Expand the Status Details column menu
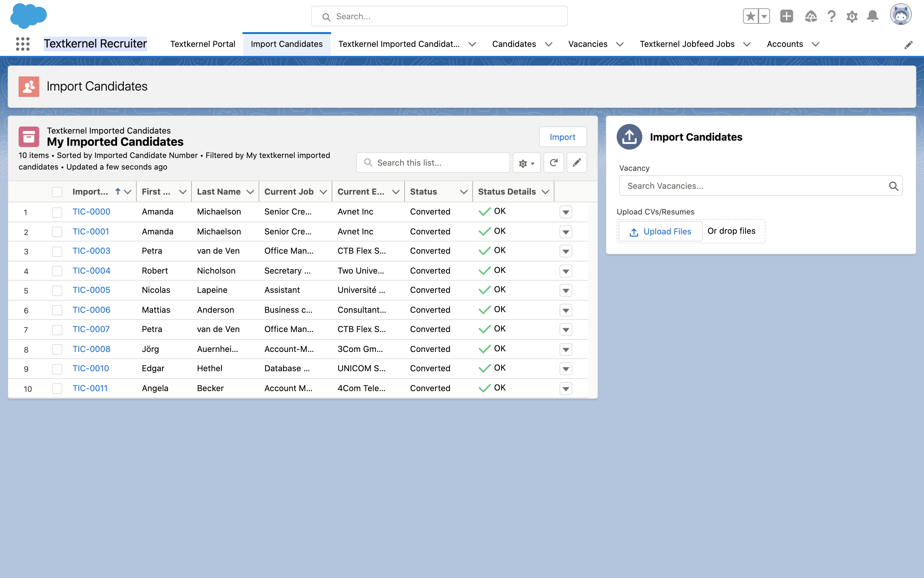Image resolution: width=924 pixels, height=578 pixels. tap(545, 192)
